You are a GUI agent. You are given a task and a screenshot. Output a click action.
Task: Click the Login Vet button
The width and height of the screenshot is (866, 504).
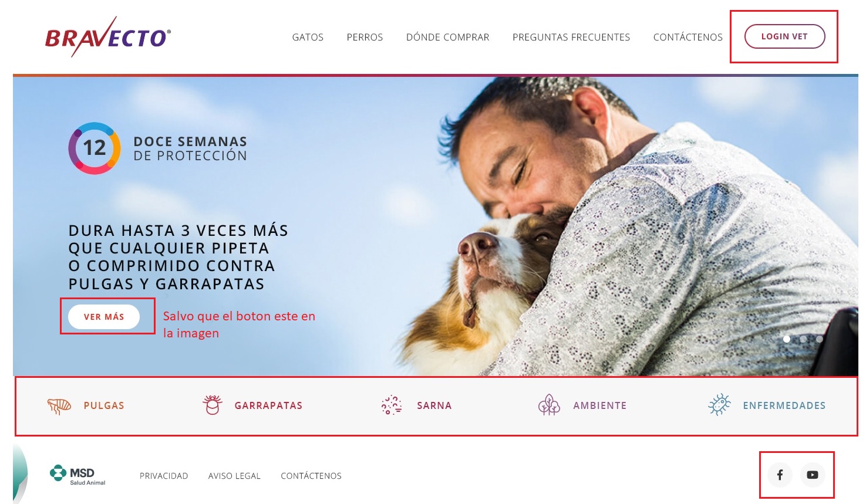point(784,36)
